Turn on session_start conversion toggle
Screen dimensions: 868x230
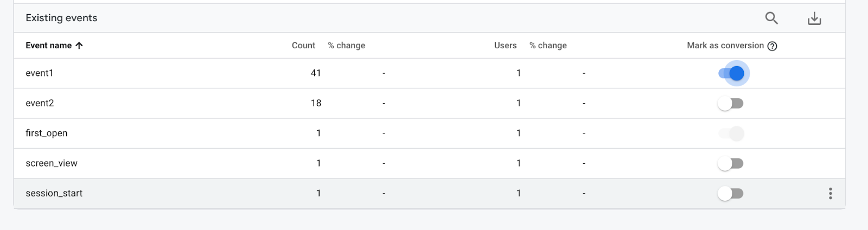(x=731, y=194)
